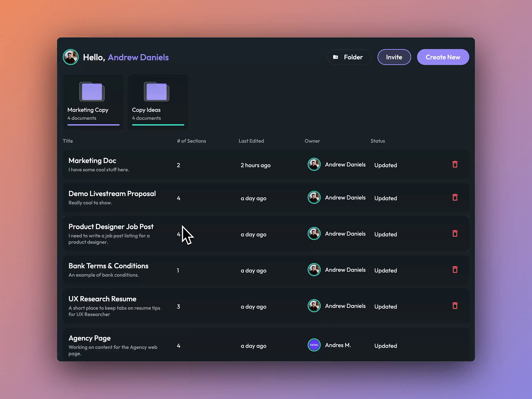Click the progress bar under Marketing Copy
532x399 pixels.
pos(93,125)
